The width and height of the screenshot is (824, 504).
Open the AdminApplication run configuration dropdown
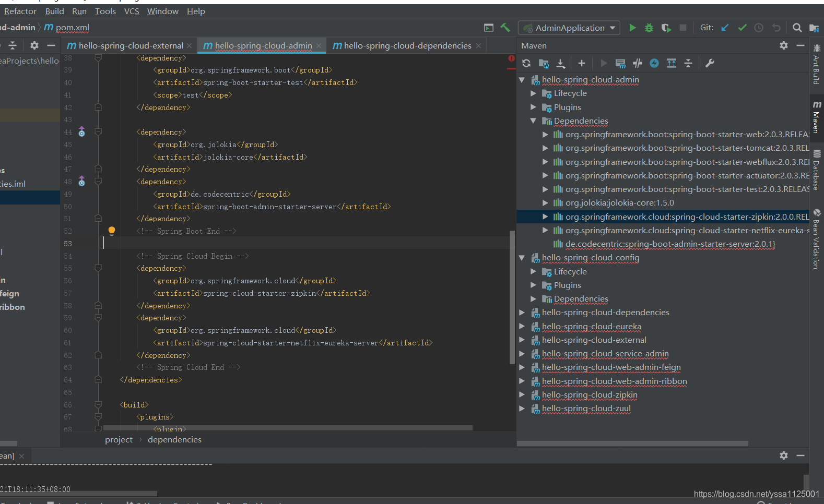(x=569, y=28)
